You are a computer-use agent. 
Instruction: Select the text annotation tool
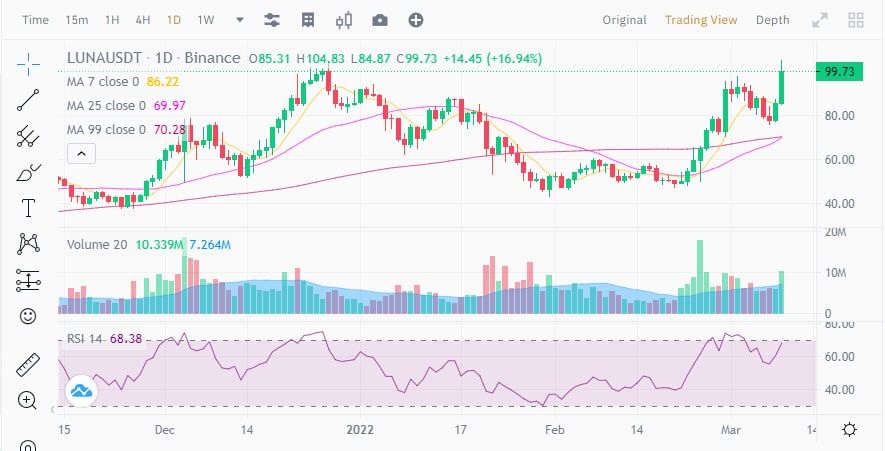[28, 208]
